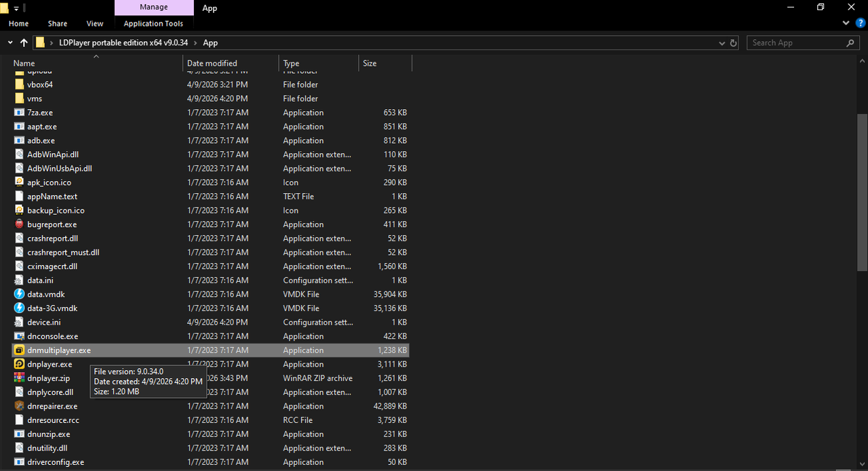Click the WinRAR ZIP archive type text
This screenshot has width=868, height=471.
tap(318, 378)
